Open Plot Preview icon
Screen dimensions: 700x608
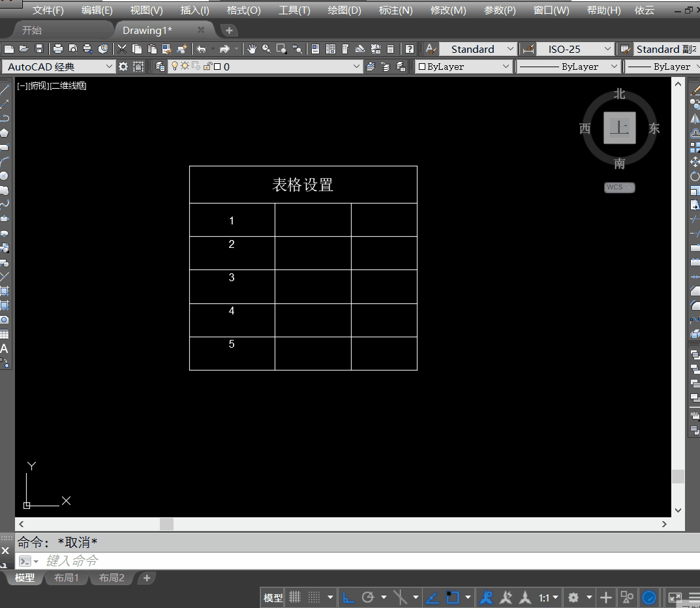click(x=73, y=49)
